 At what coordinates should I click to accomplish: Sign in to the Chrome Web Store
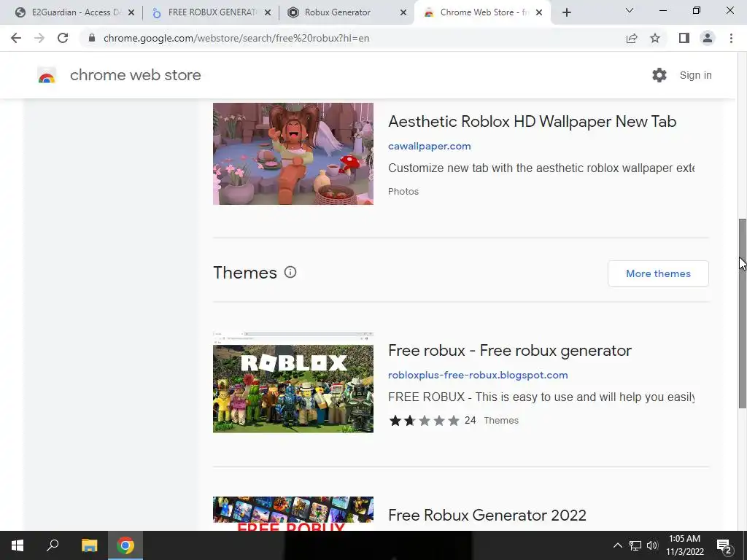695,75
